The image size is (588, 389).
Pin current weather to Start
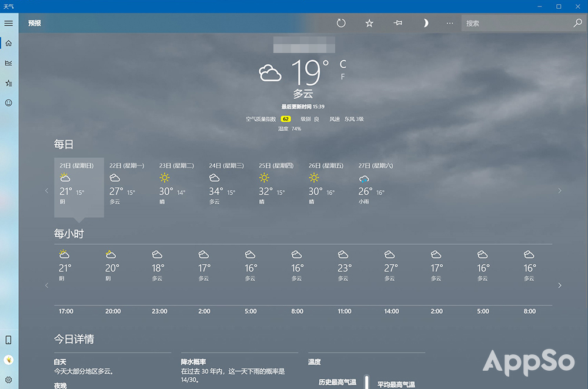pos(397,23)
